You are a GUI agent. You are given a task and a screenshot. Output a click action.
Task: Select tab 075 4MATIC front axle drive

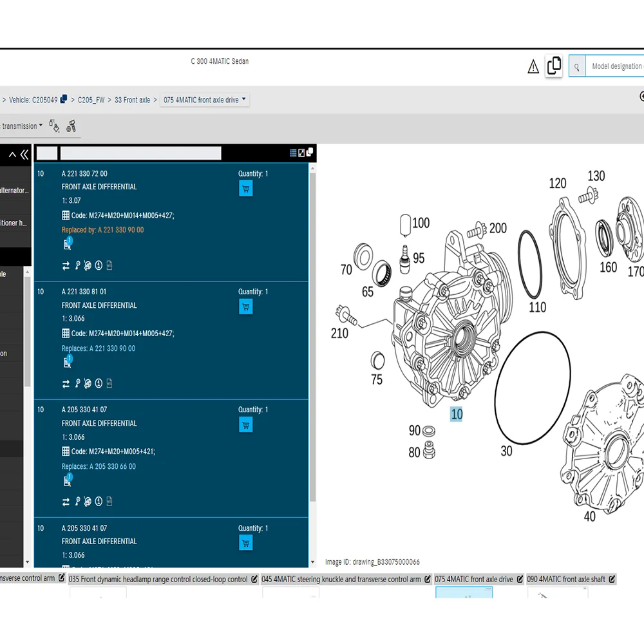473,579
